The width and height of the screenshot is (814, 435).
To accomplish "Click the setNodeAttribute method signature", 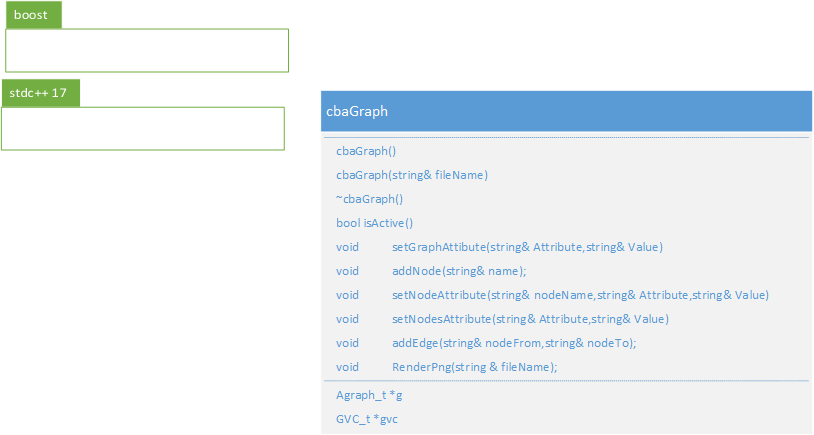I will (x=580, y=295).
